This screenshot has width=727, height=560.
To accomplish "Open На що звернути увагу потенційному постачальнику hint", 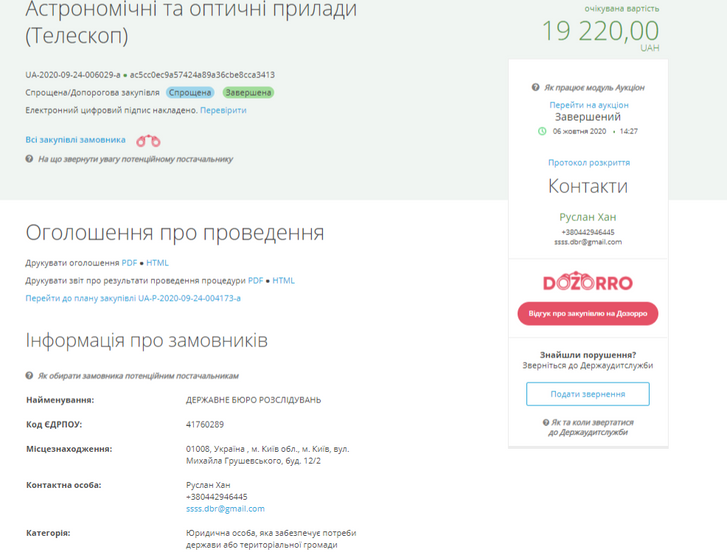I will 135,159.
